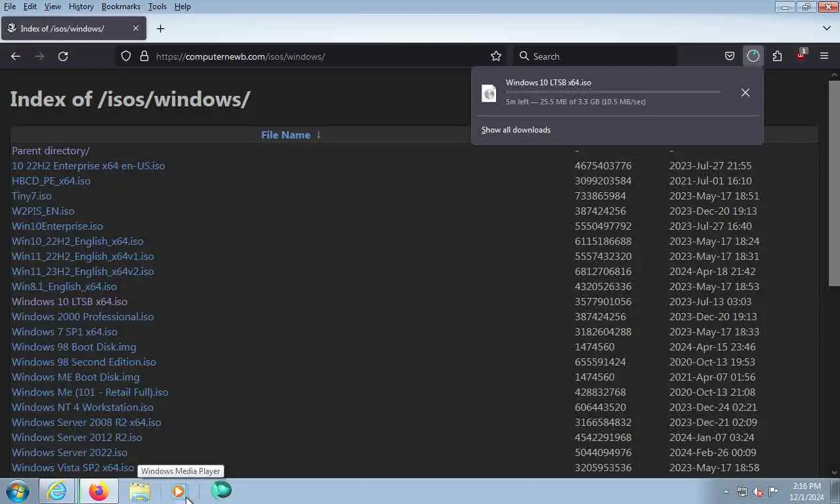This screenshot has width=840, height=504.
Task: Sort by File Name column header
Action: point(285,135)
